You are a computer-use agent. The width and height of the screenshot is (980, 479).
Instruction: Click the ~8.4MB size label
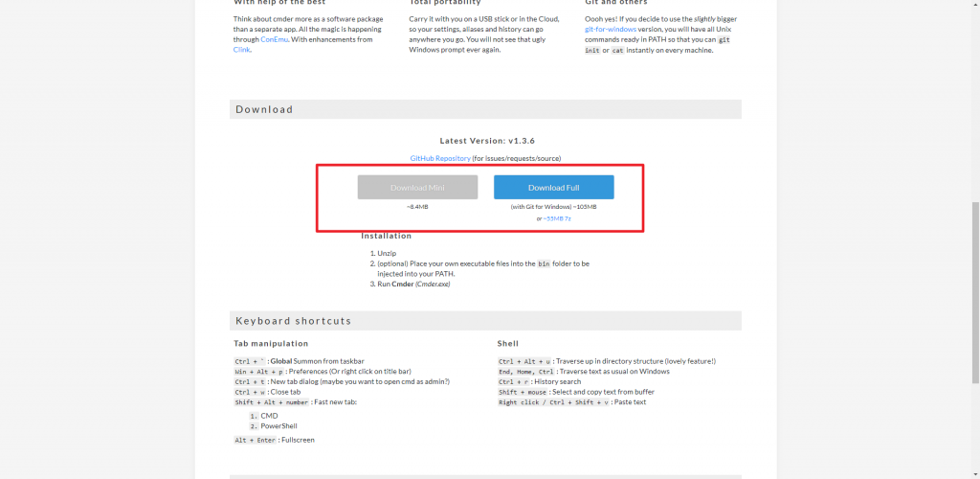[417, 206]
